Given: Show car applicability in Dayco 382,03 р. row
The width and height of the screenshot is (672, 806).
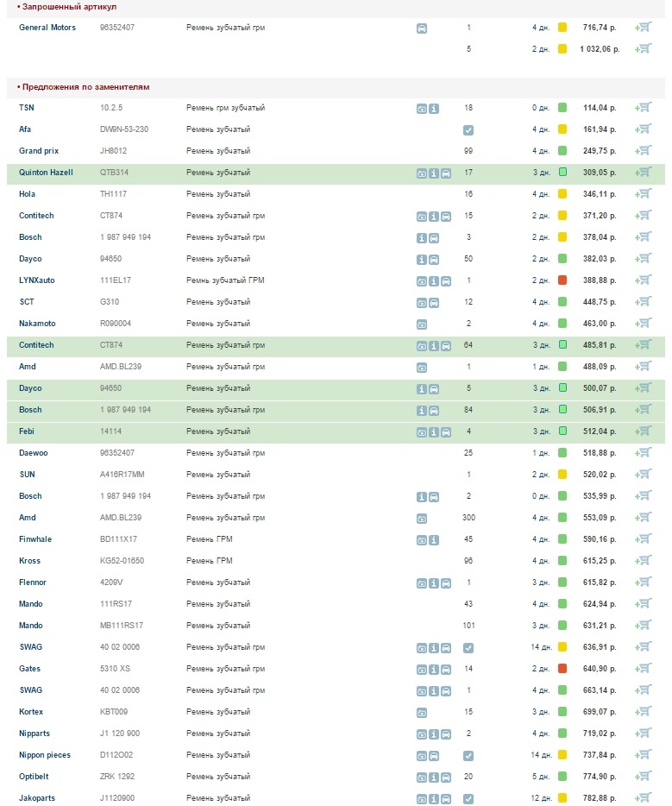Looking at the screenshot, I should (x=434, y=260).
